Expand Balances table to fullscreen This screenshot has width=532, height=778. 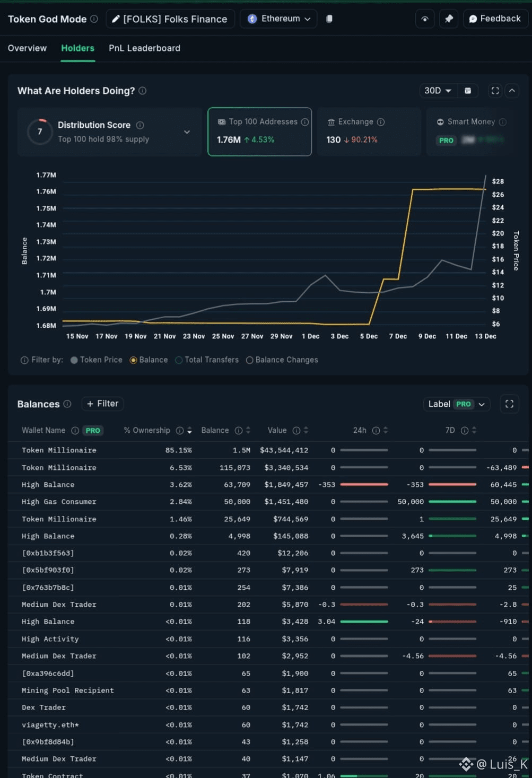509,404
